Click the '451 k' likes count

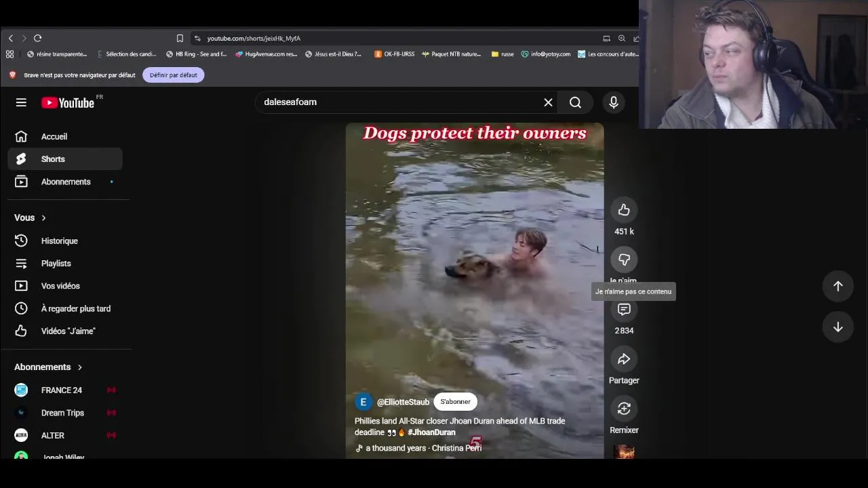(624, 232)
